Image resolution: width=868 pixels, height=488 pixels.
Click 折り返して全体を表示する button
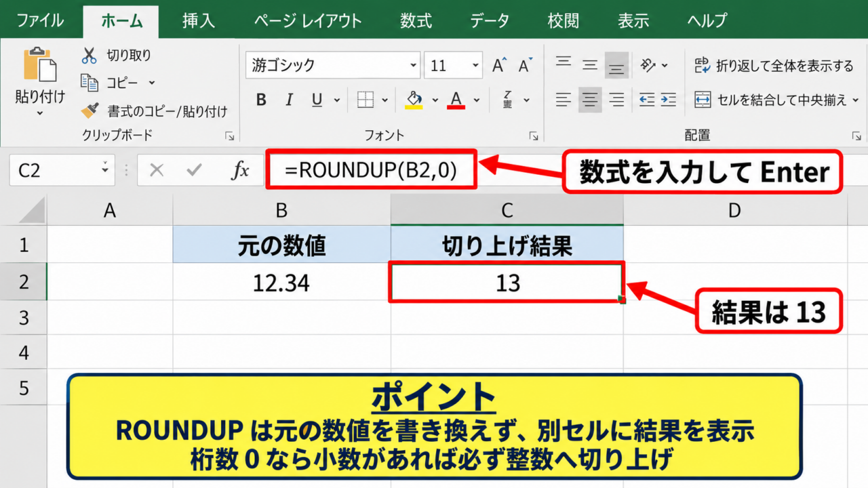pyautogui.click(x=773, y=66)
